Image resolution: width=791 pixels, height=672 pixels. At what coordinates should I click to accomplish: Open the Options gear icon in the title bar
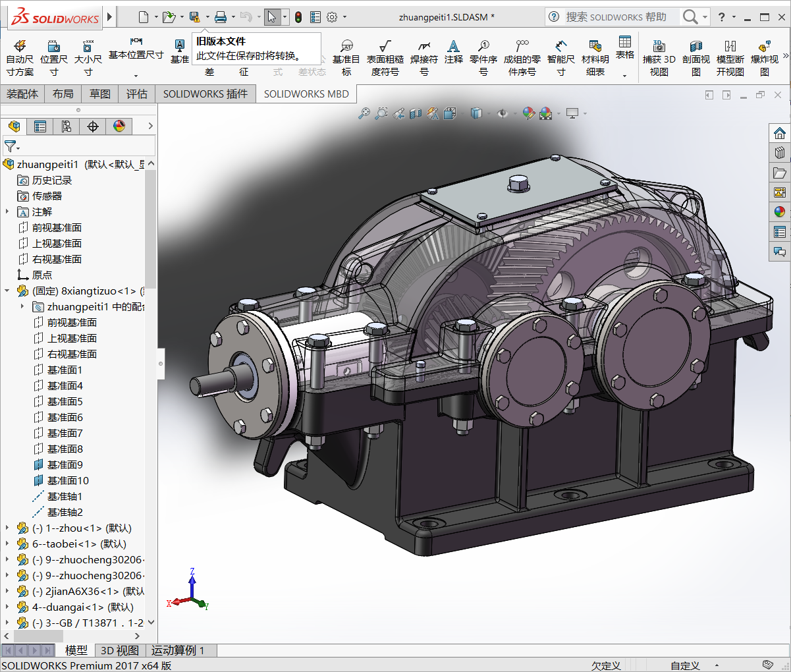[x=332, y=17]
